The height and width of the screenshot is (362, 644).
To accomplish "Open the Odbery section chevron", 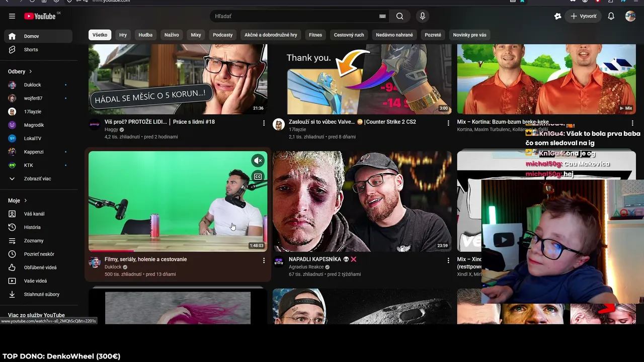I will 30,71.
